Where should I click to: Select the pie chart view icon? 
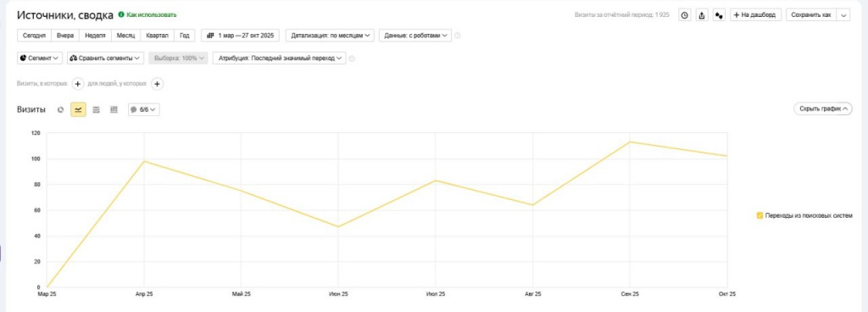click(60, 109)
